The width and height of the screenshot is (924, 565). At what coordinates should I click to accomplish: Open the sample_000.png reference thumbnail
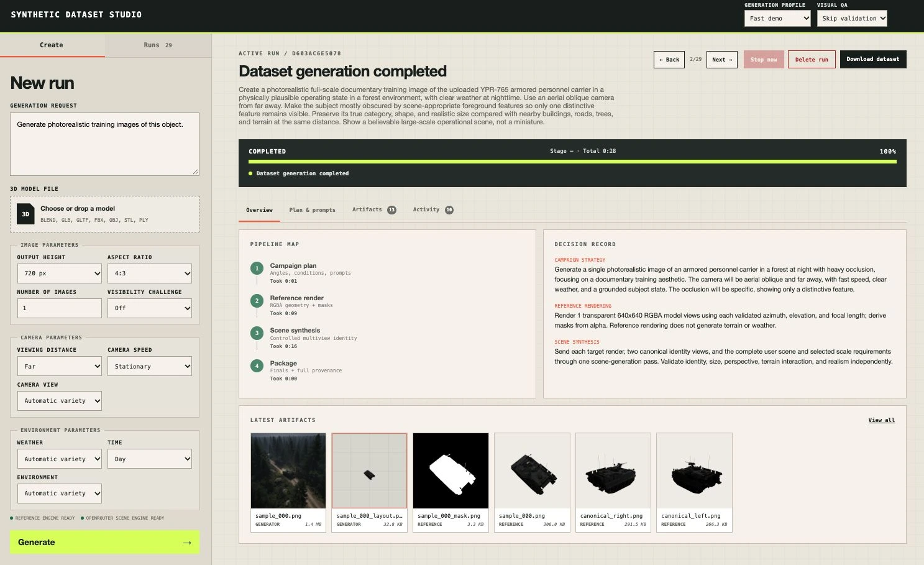point(532,471)
